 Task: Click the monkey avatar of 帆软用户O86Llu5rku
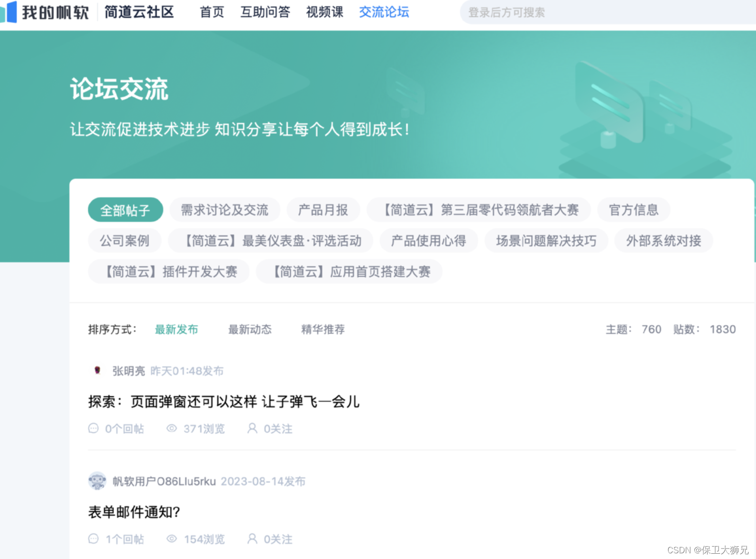[x=97, y=481]
